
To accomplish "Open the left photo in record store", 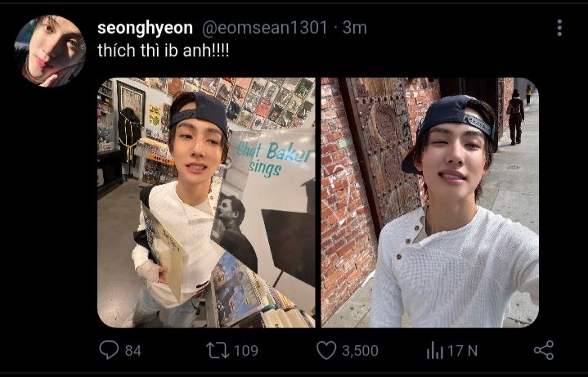I will click(206, 203).
